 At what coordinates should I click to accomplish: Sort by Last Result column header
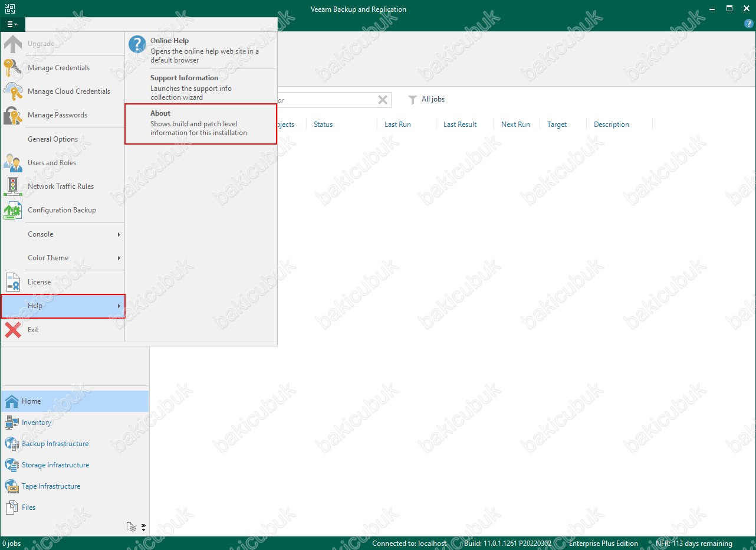[460, 125]
